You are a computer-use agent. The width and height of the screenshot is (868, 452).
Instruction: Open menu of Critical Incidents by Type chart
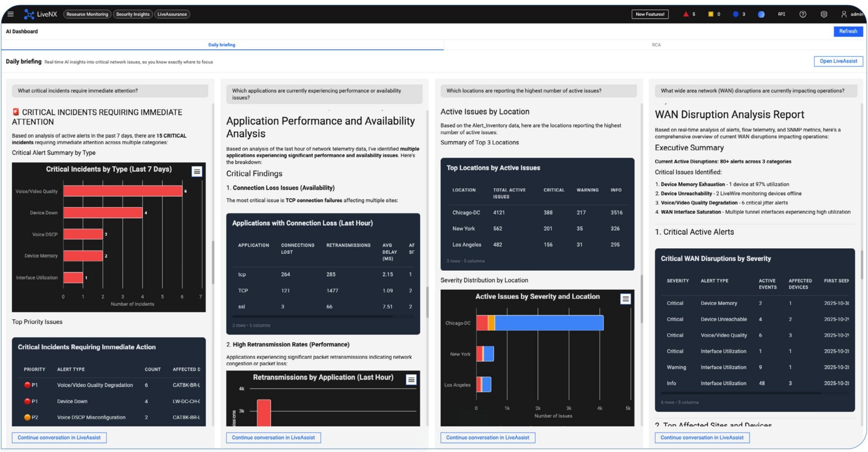(197, 171)
